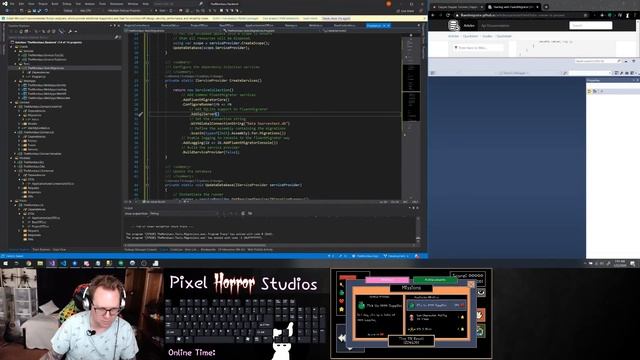The height and width of the screenshot is (360, 640).
Task: Focus the Solution Explorer search box
Action: pos(64,37)
